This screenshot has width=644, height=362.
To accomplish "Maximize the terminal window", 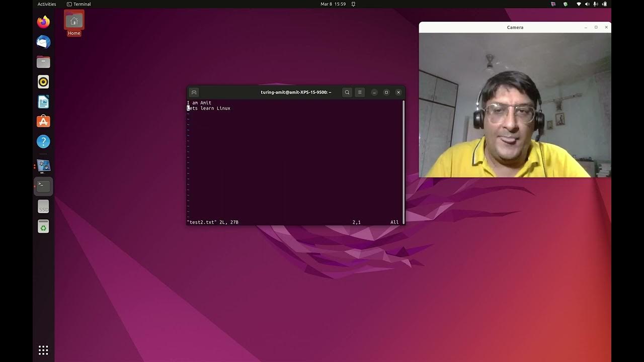I will (x=386, y=93).
